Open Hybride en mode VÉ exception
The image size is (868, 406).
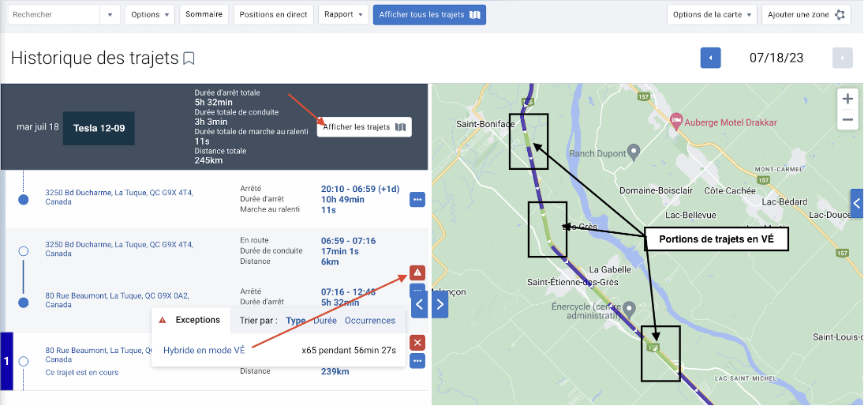[204, 350]
